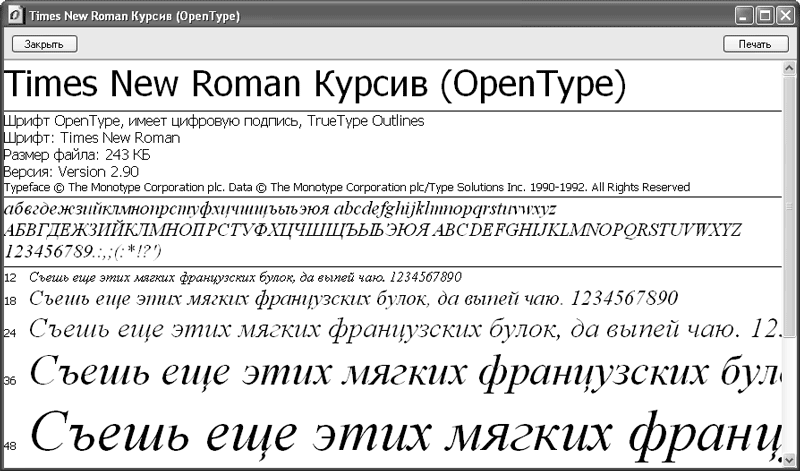The image size is (800, 471).
Task: Click the large Times New Roman Курсив heading
Action: point(315,85)
